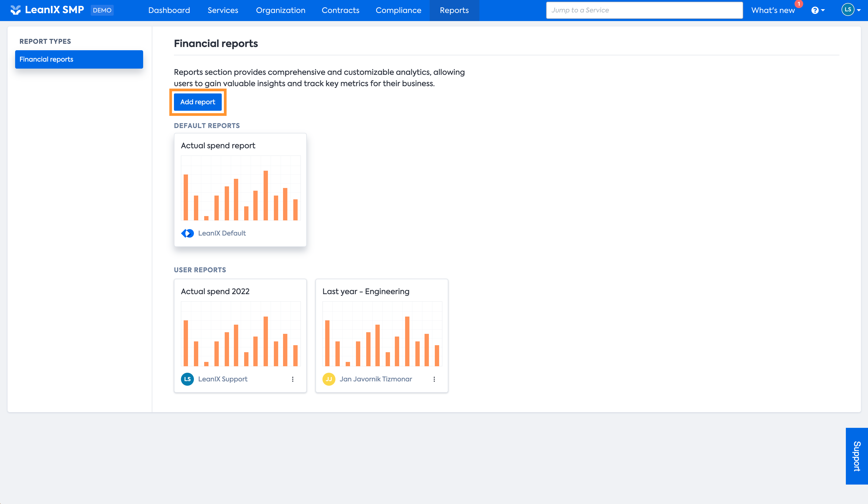The height and width of the screenshot is (504, 868).
Task: Open three-dot menu on Last year Engineering
Action: coord(434,379)
